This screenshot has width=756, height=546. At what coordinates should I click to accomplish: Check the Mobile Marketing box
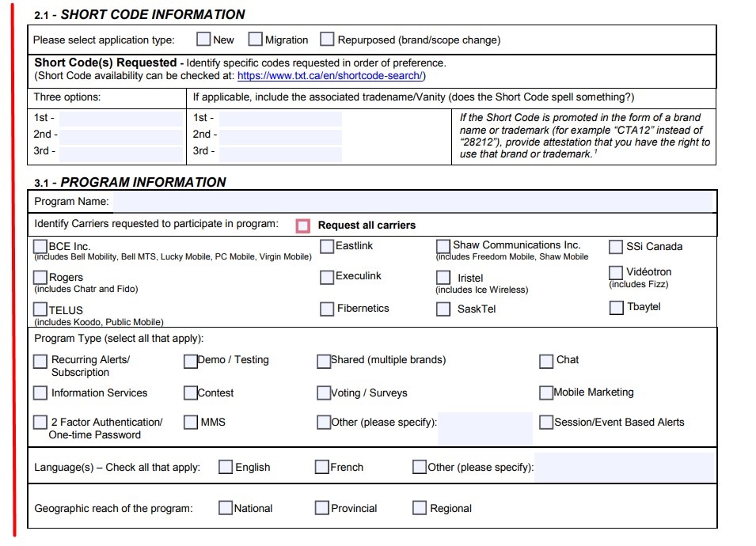[x=545, y=392]
